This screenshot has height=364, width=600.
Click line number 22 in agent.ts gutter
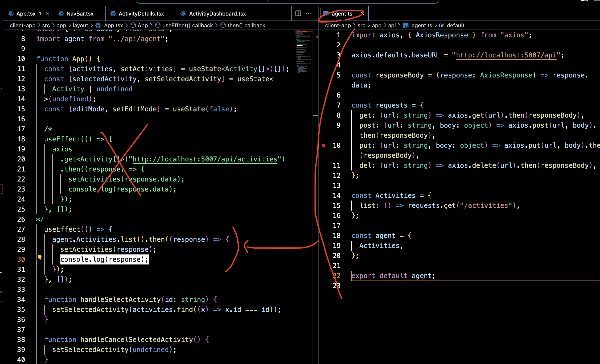point(337,276)
